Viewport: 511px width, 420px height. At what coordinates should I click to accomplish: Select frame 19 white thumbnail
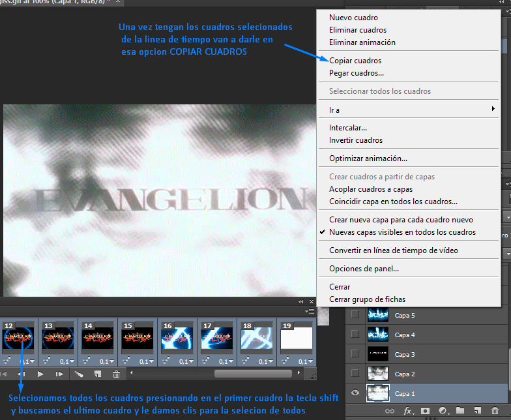coord(297,338)
